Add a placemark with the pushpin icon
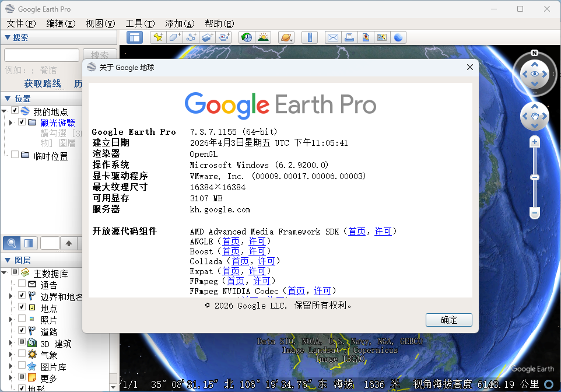The image size is (561, 392). coord(158,37)
